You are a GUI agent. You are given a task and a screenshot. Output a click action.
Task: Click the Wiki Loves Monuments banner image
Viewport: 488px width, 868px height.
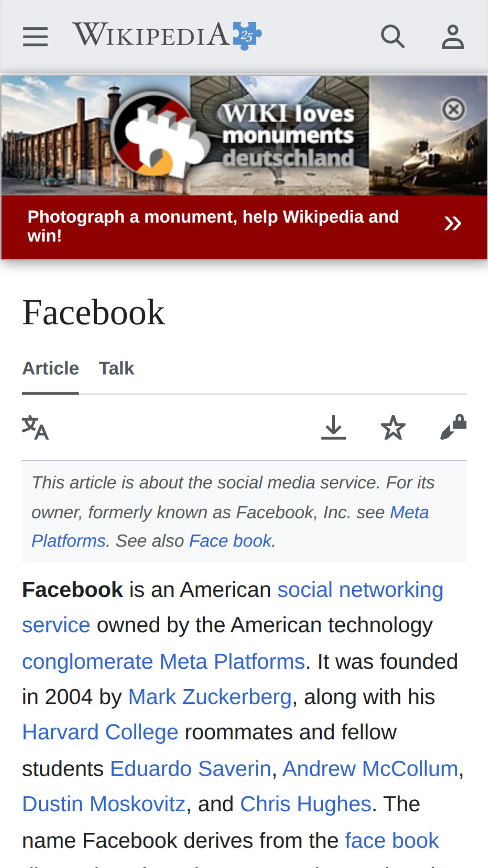(244, 136)
